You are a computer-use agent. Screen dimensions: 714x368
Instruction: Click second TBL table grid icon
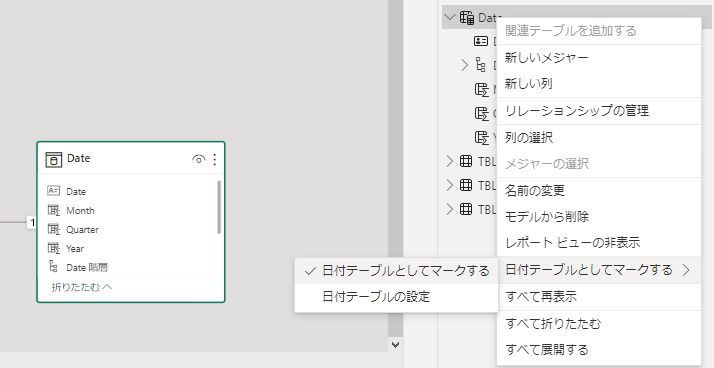tap(466, 185)
